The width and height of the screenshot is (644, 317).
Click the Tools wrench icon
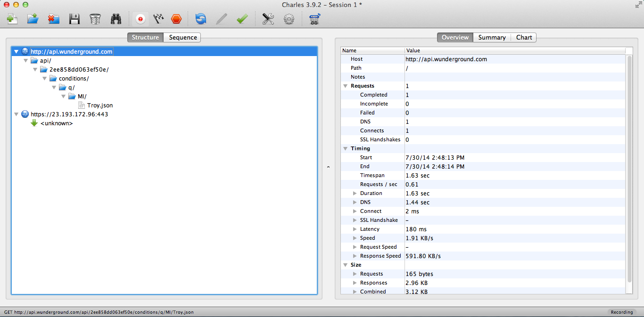click(x=268, y=19)
